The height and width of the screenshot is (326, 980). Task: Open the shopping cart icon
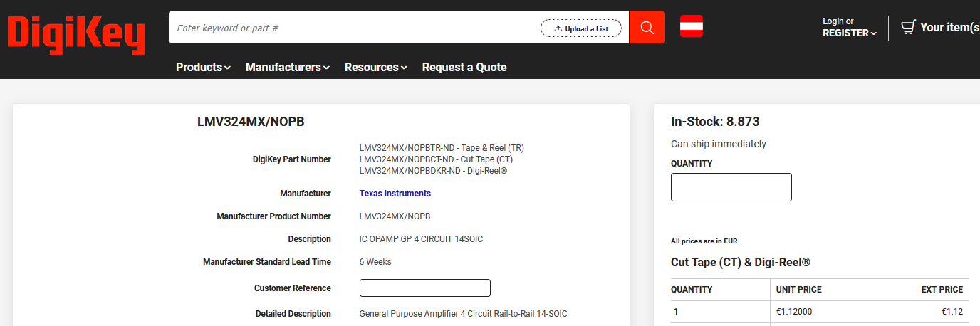pos(908,27)
